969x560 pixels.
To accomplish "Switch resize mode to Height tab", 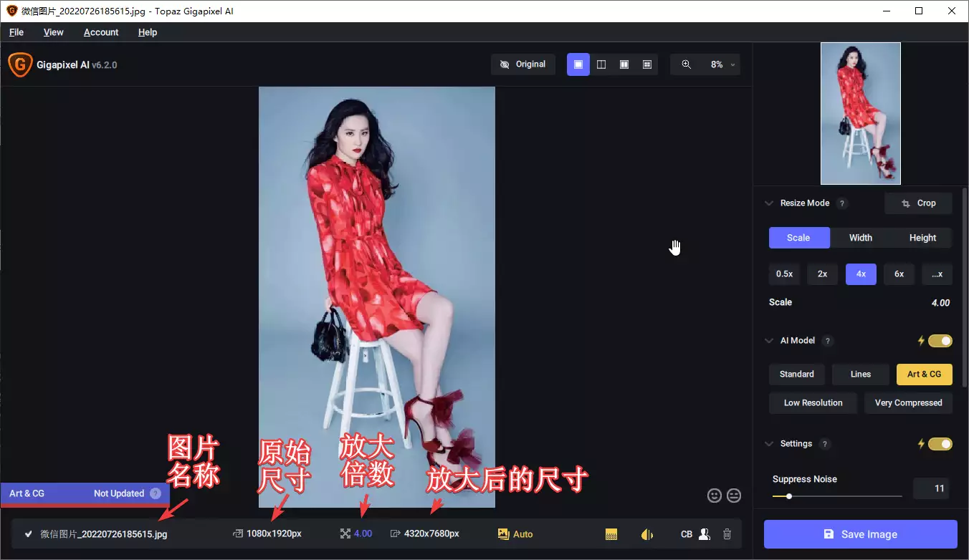I will click(x=922, y=238).
